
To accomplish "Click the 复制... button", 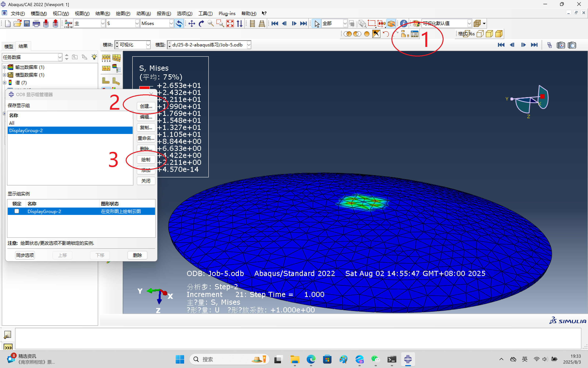I will coord(146,128).
